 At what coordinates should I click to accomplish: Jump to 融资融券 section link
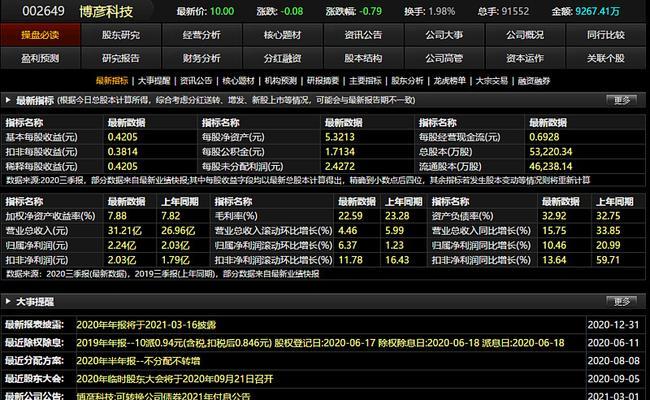coord(534,81)
